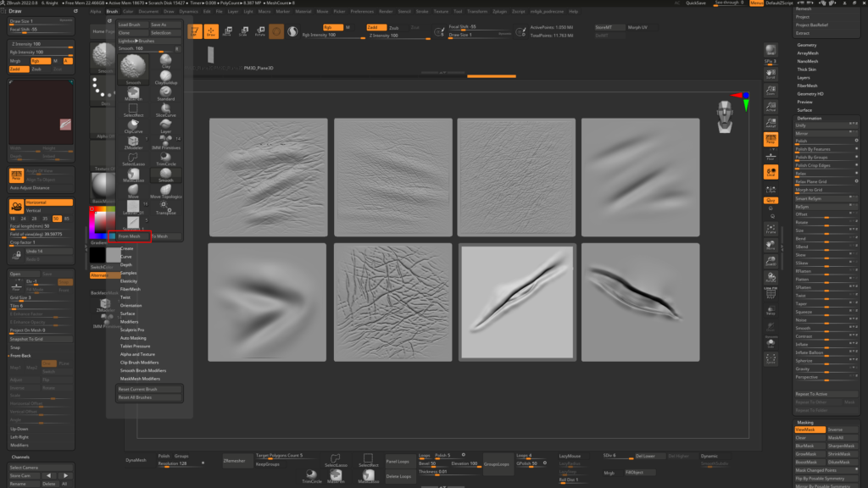Click the From Mesh button

point(130,236)
